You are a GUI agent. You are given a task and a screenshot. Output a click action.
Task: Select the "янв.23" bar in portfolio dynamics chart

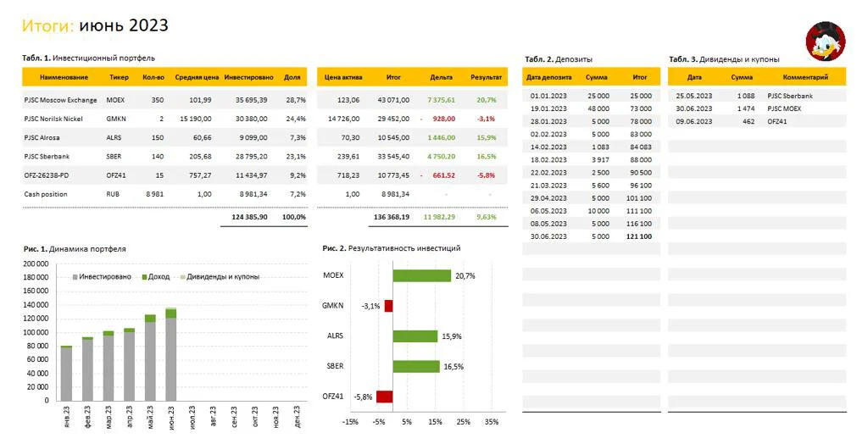point(66,373)
